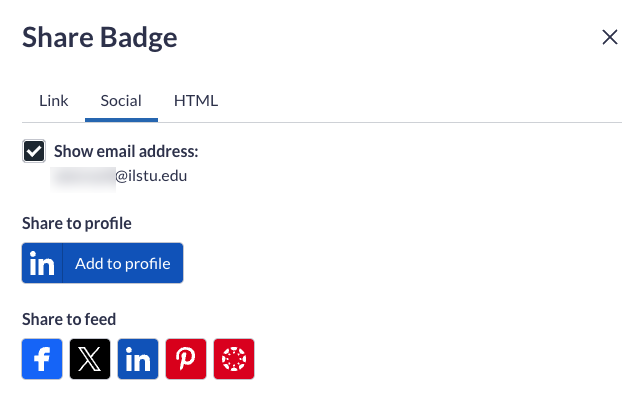This screenshot has height=414, width=642.
Task: Click the 'Share to feed' heading
Action: (69, 319)
